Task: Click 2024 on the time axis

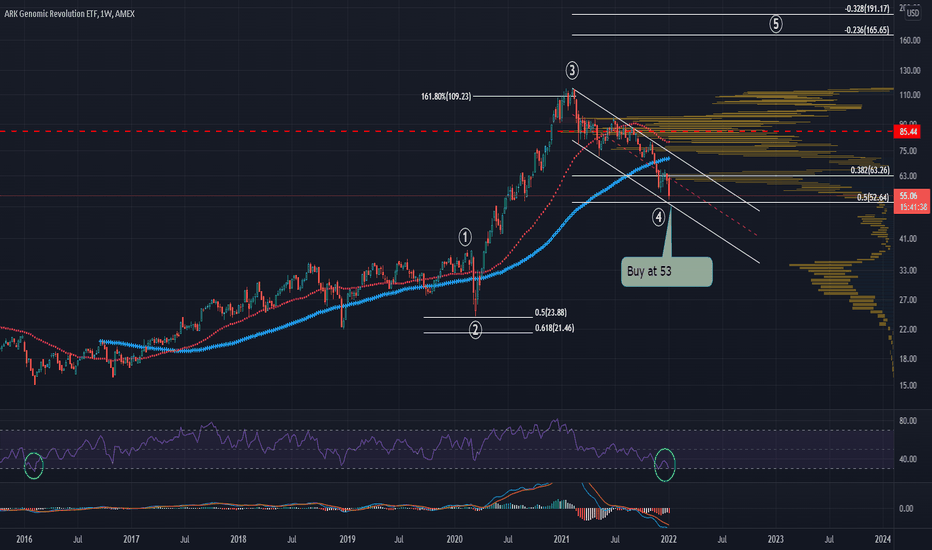Action: [883, 539]
